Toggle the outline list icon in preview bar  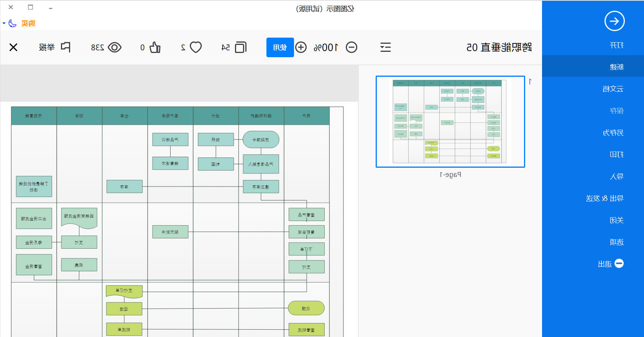[x=386, y=47]
